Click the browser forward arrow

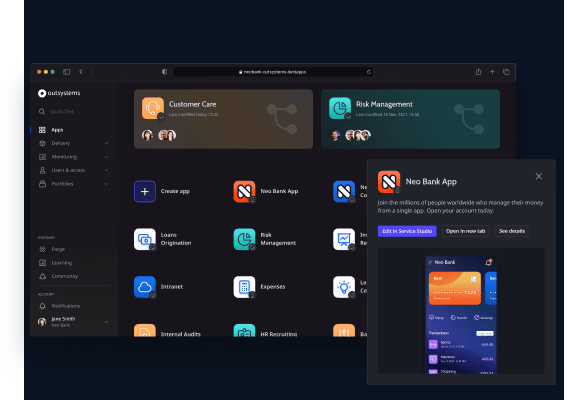click(x=92, y=72)
